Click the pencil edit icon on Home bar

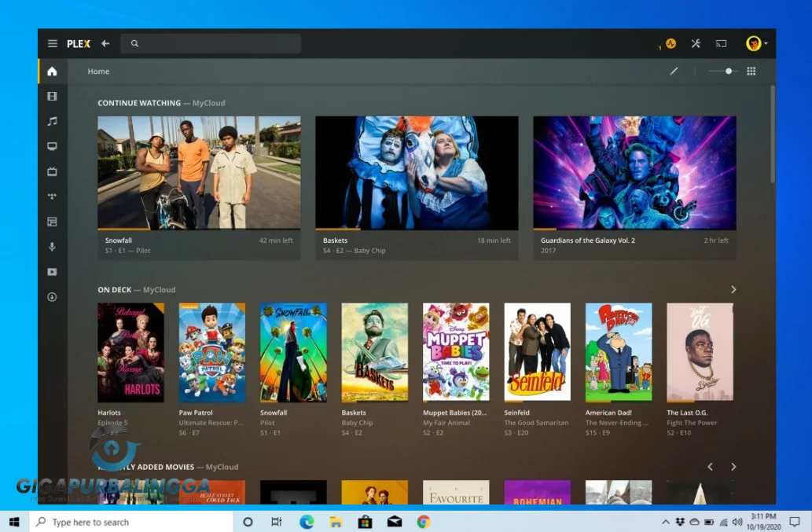tap(674, 71)
